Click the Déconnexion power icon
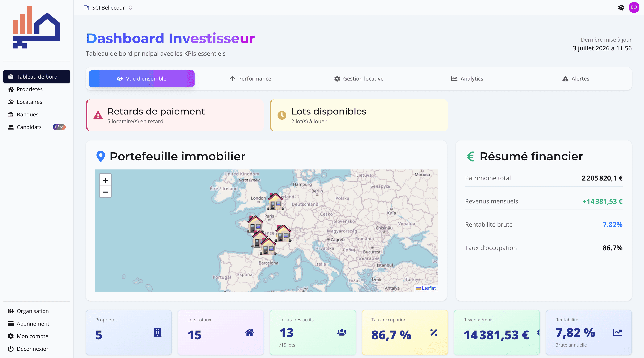 10,349
